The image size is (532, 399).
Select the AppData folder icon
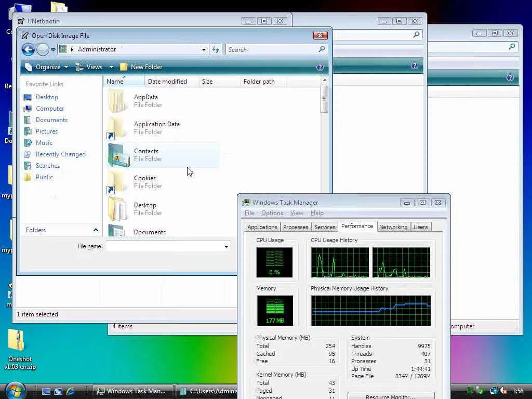point(117,101)
